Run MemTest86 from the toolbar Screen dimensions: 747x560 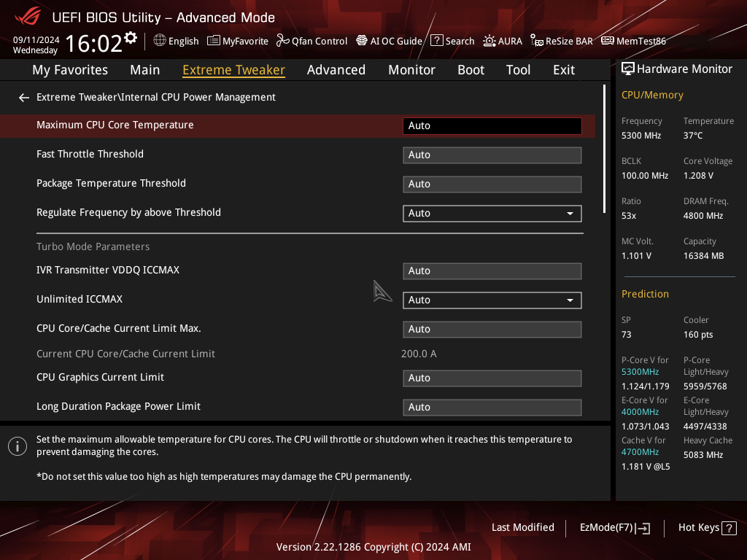tap(633, 41)
